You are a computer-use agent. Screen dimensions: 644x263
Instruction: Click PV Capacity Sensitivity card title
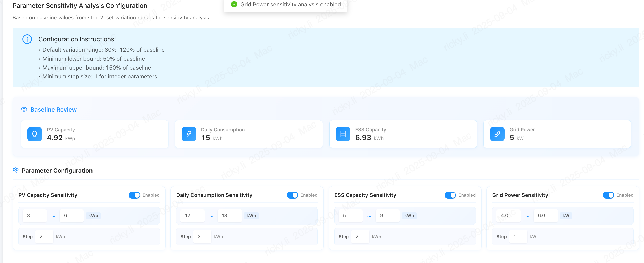[48, 195]
